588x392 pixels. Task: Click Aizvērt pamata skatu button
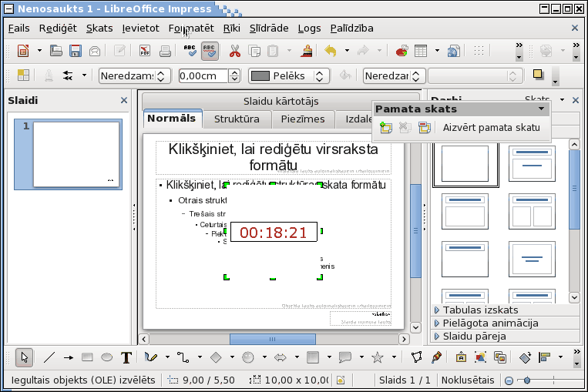click(x=491, y=128)
